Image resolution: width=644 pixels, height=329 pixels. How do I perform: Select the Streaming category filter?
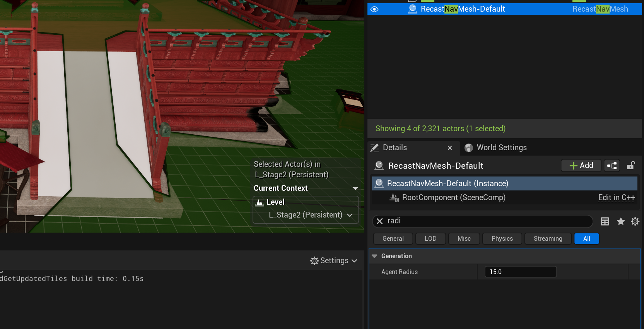[548, 238]
